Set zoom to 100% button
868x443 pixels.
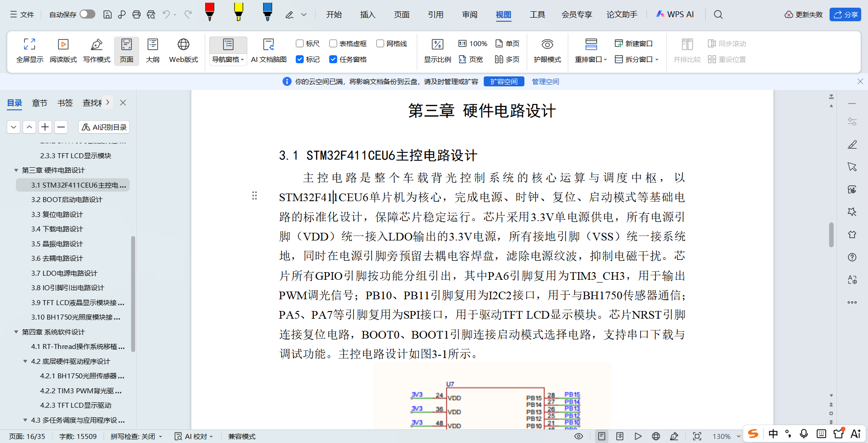[473, 43]
